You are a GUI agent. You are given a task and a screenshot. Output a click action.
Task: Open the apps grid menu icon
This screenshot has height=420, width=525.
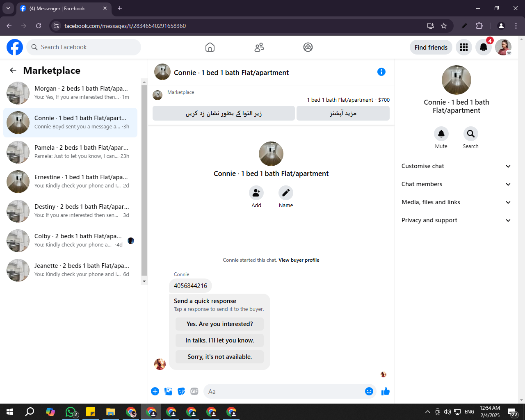pos(464,47)
